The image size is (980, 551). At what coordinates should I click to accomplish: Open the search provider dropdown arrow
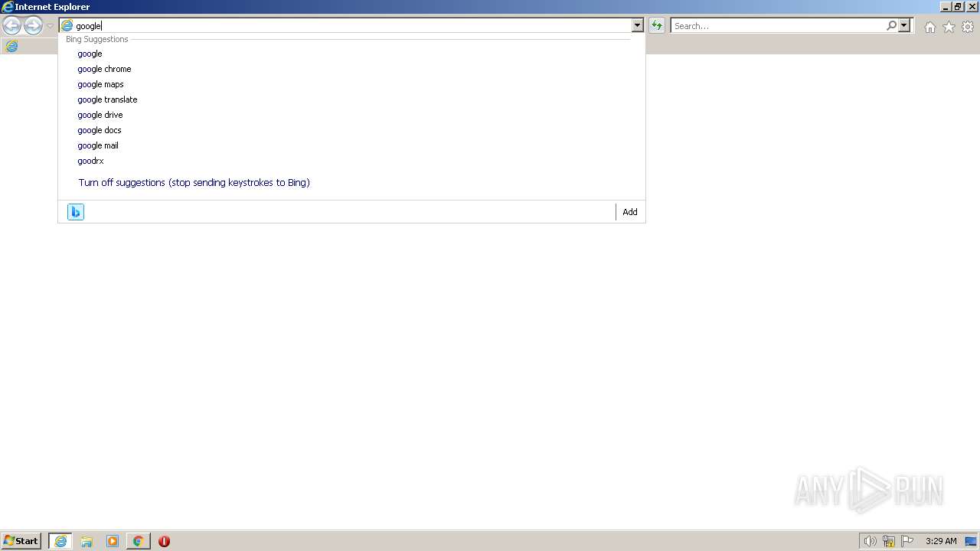tap(904, 26)
